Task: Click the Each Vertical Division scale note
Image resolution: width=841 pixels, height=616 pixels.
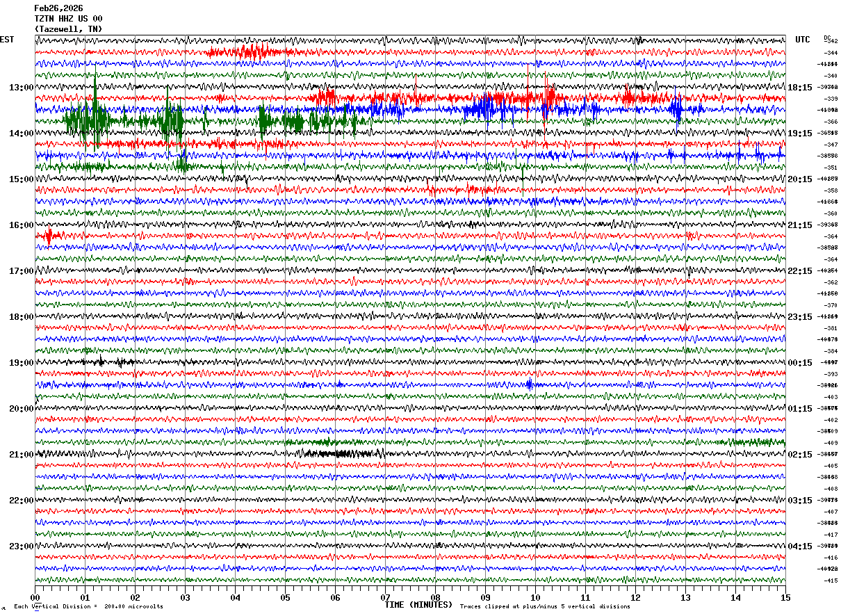Action: pos(88,607)
